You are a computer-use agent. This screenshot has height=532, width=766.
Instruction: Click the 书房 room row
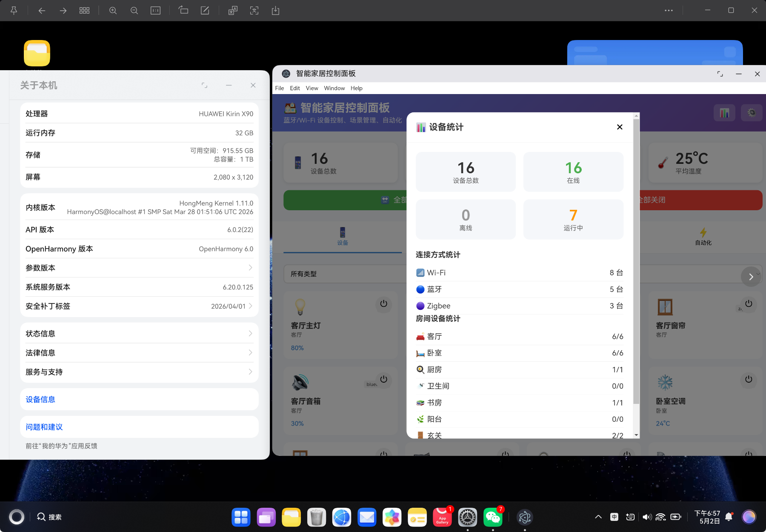pyautogui.click(x=520, y=403)
